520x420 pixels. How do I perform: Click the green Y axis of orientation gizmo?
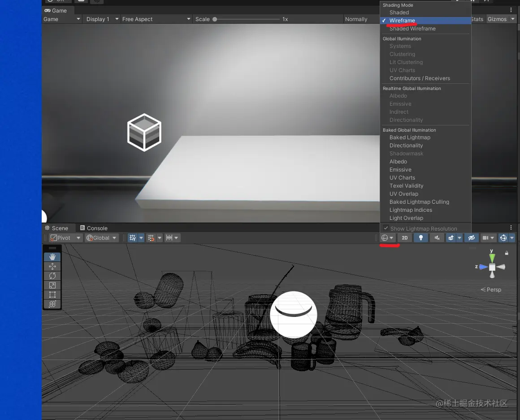click(x=492, y=257)
